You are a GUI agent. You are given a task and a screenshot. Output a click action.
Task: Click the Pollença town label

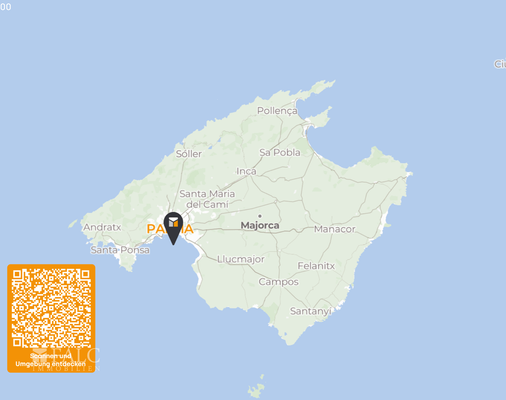[x=277, y=111]
